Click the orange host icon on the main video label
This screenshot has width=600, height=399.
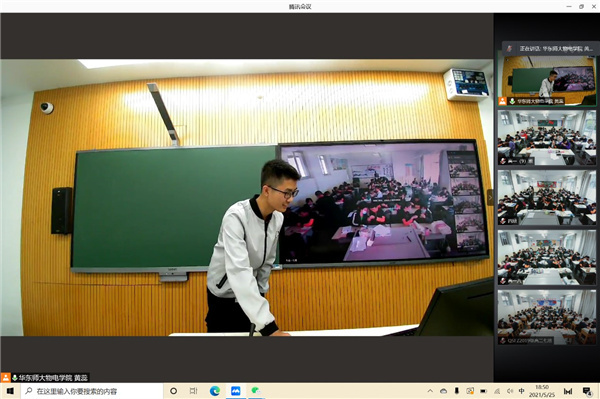pos(5,378)
